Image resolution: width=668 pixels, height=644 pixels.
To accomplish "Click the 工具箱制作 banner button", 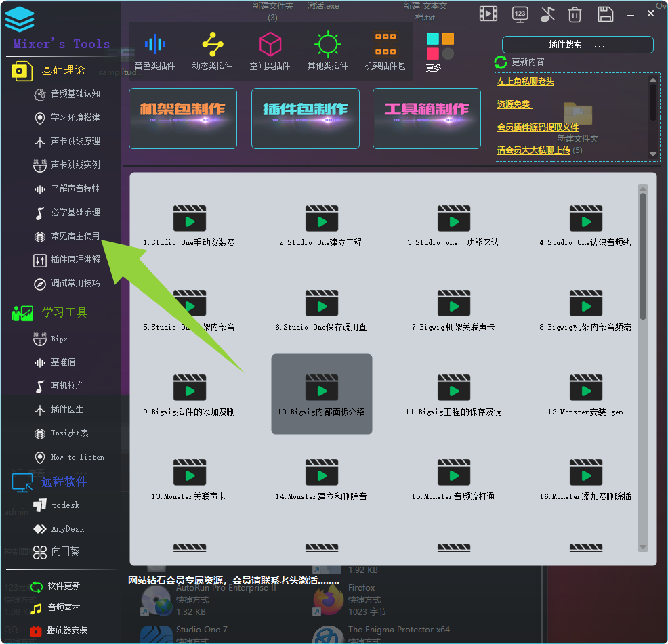I will coord(426,119).
